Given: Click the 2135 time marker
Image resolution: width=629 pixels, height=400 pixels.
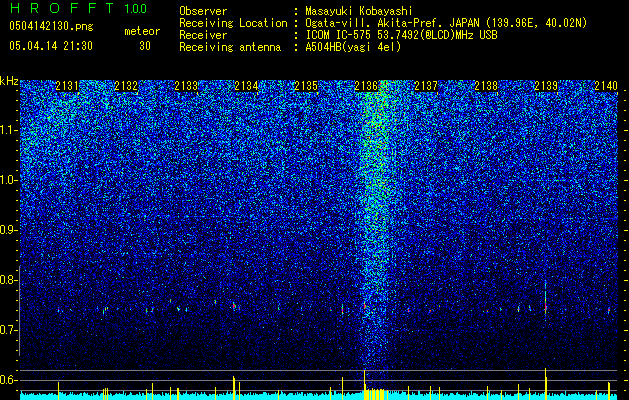Looking at the screenshot, I should (306, 86).
